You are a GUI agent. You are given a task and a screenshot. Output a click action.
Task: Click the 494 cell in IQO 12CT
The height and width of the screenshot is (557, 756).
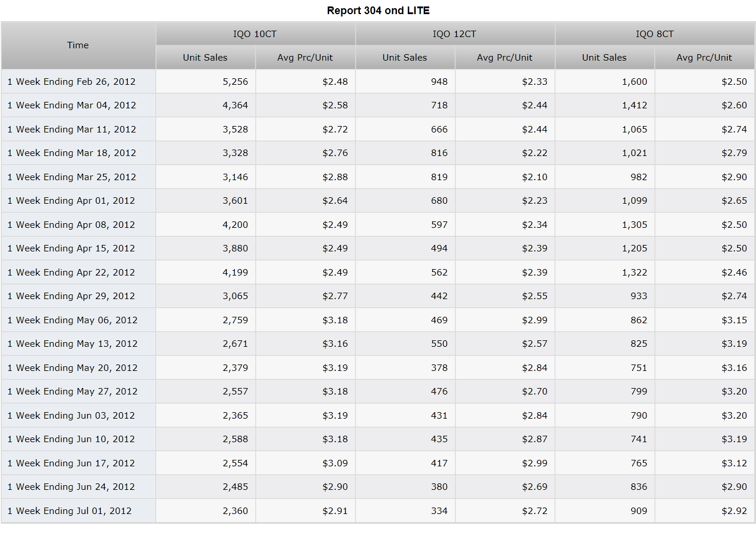click(405, 248)
